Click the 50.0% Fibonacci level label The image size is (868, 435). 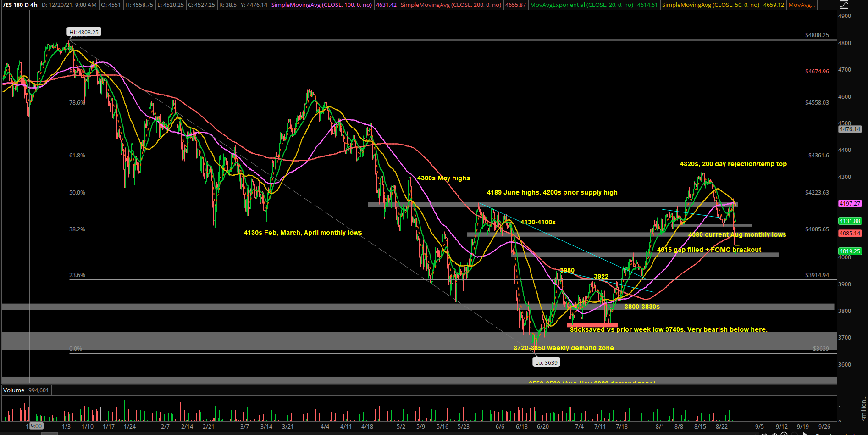77,193
